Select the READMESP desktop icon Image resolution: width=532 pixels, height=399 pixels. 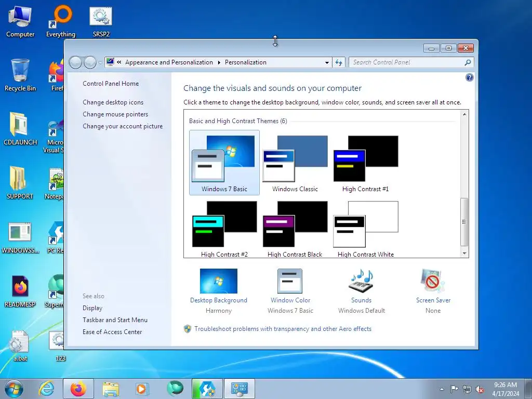point(20,291)
